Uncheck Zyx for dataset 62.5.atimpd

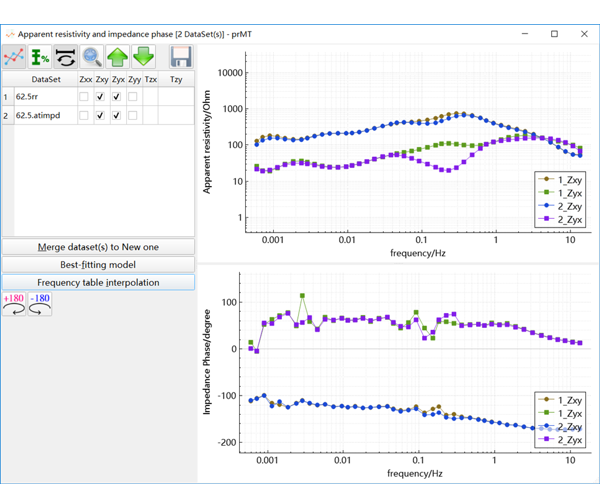click(x=117, y=115)
